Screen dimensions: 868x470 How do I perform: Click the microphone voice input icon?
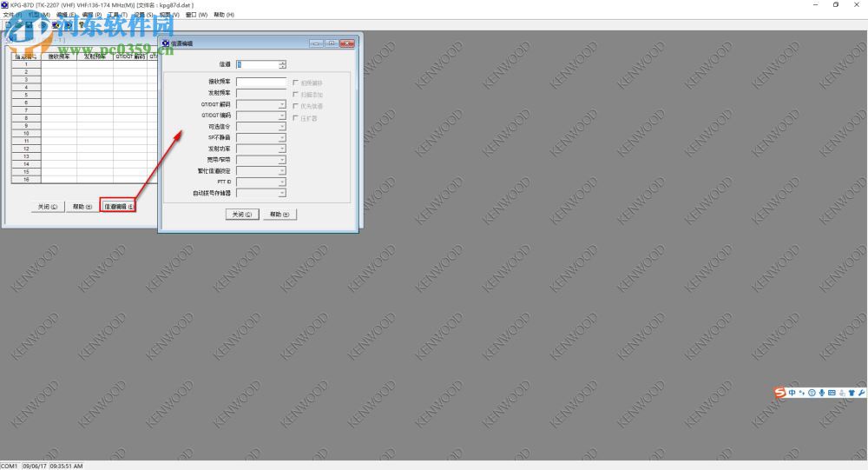pos(822,393)
